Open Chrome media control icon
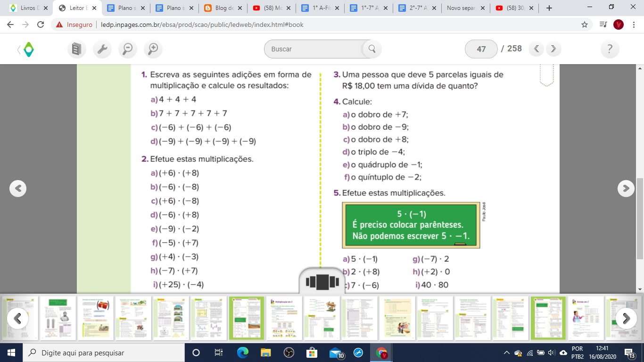The height and width of the screenshot is (362, 644). [x=603, y=25]
